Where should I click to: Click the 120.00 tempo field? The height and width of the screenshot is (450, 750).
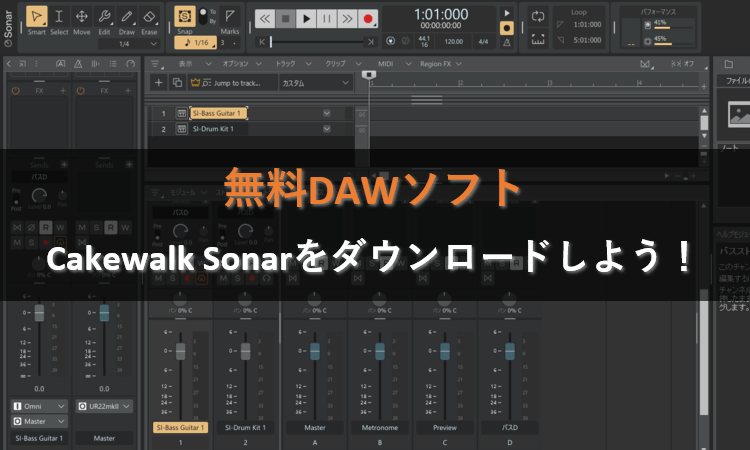[453, 42]
